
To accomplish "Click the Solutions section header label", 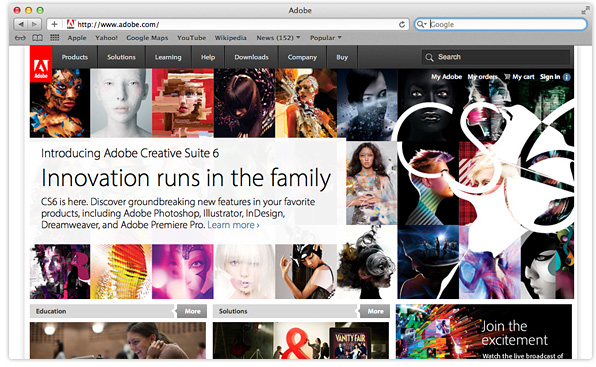I will 233,311.
